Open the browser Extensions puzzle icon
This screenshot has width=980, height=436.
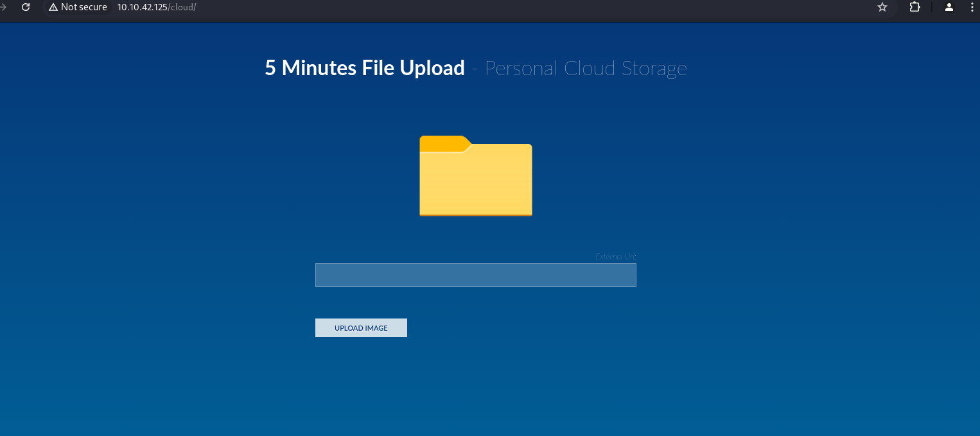click(x=914, y=7)
